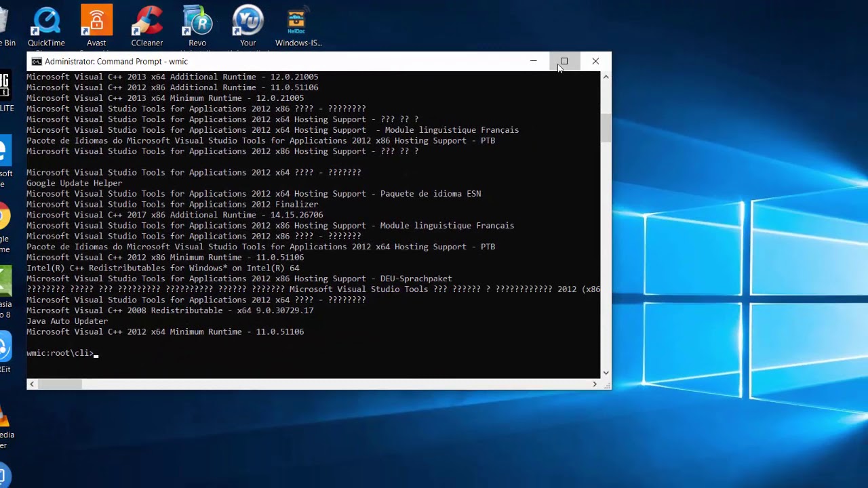Image resolution: width=868 pixels, height=488 pixels.
Task: Click the Pacote de Idiomas x86 PTB line
Action: click(x=261, y=140)
